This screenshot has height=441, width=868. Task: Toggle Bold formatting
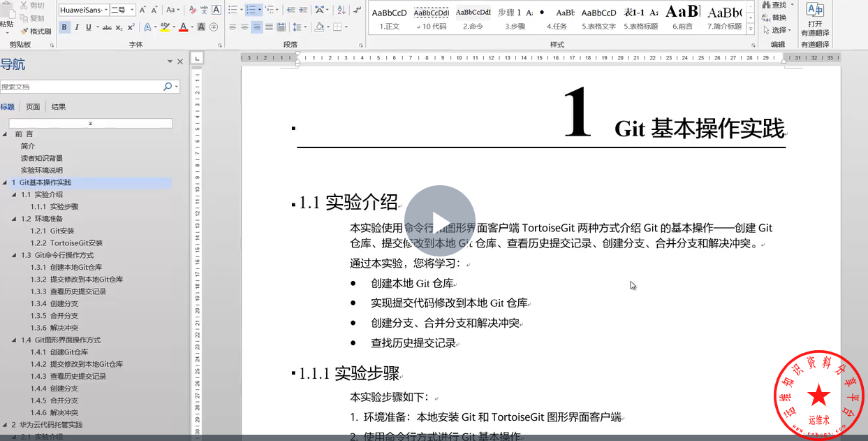point(64,27)
